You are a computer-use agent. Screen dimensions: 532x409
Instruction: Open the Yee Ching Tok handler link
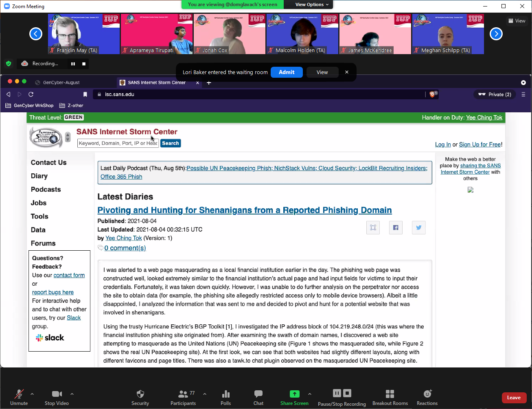pos(484,118)
